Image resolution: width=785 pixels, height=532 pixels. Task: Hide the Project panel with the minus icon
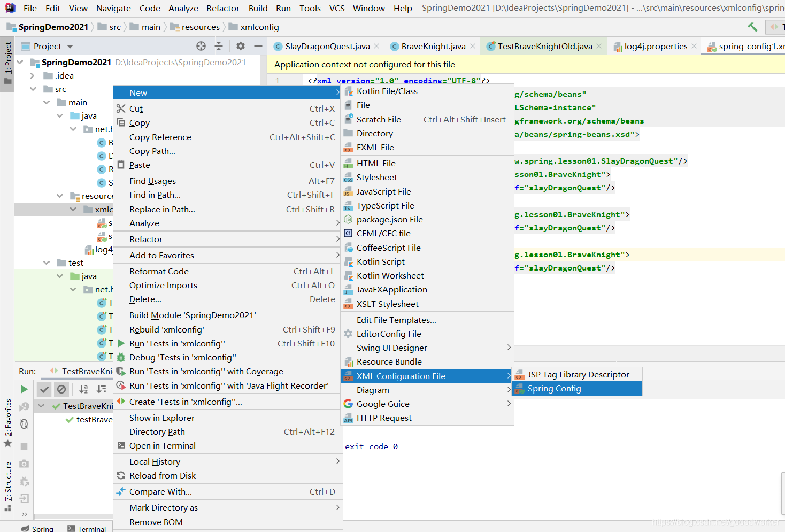(258, 46)
